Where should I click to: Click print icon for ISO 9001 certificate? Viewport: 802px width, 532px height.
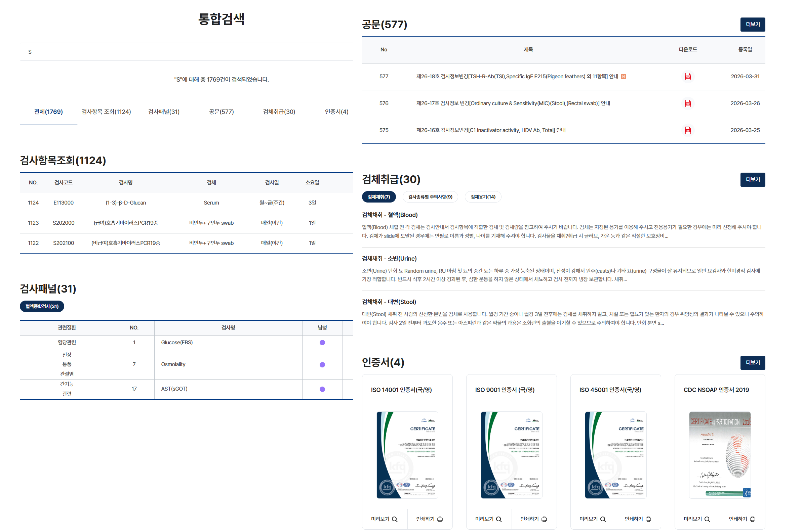point(544,519)
